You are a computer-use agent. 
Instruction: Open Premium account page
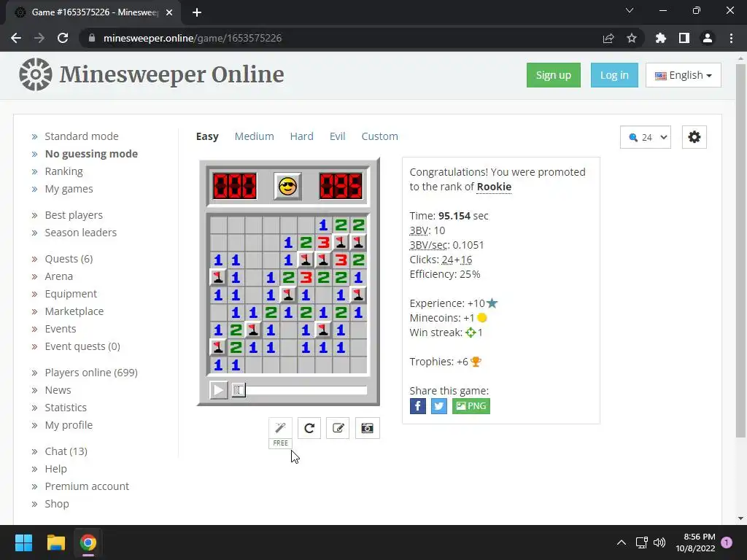click(x=87, y=486)
